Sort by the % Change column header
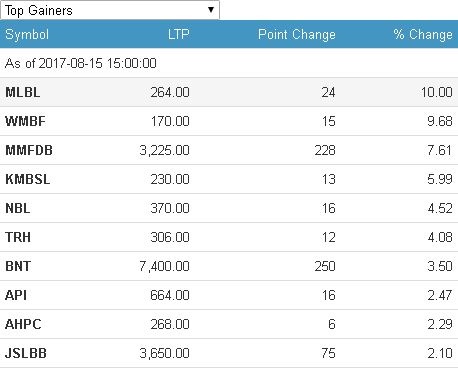The image size is (458, 368). point(423,35)
